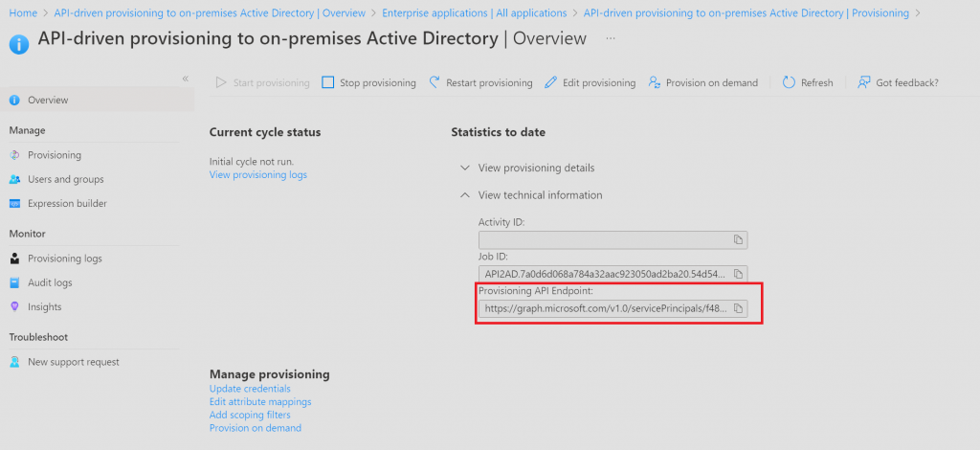Expand View provisioning details section
Image resolution: width=980 pixels, height=450 pixels.
click(x=465, y=168)
